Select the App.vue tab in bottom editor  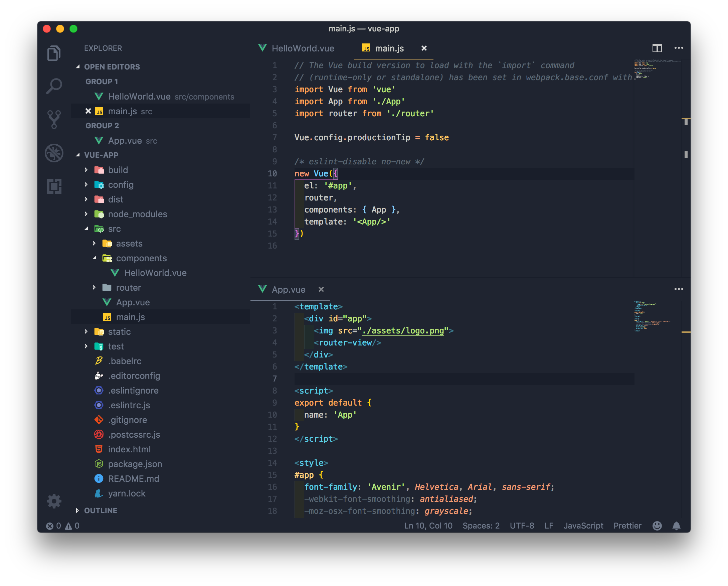click(x=289, y=289)
